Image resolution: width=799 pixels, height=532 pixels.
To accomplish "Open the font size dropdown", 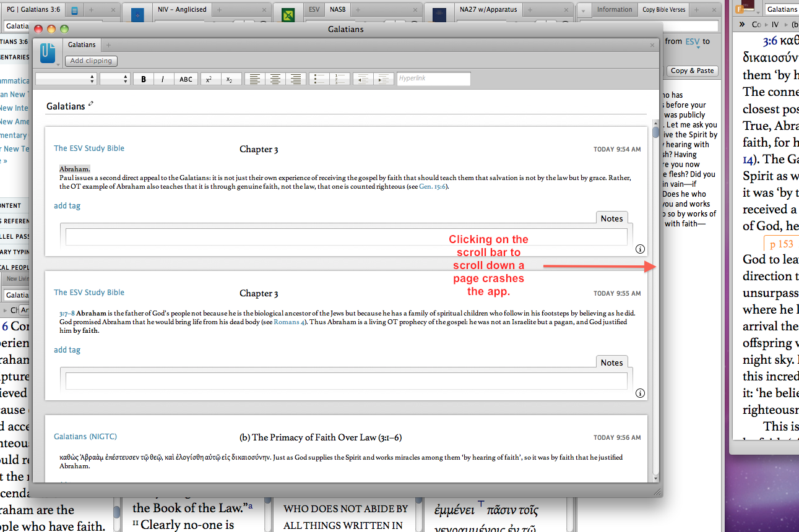I will 114,79.
